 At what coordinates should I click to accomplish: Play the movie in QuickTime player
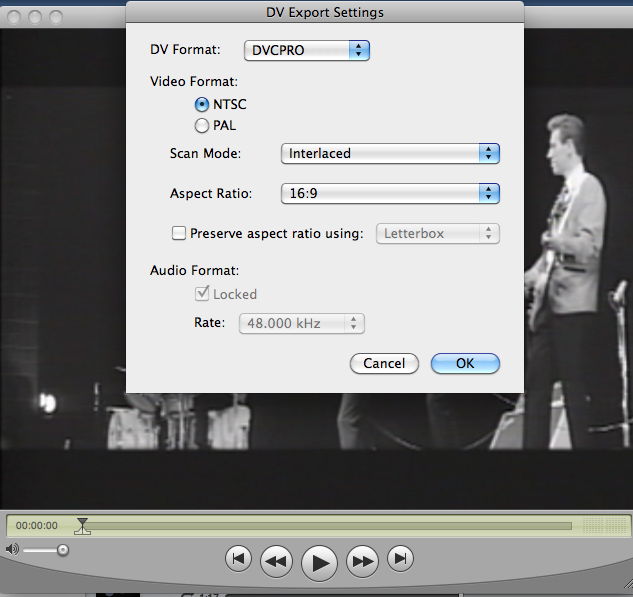[x=319, y=563]
